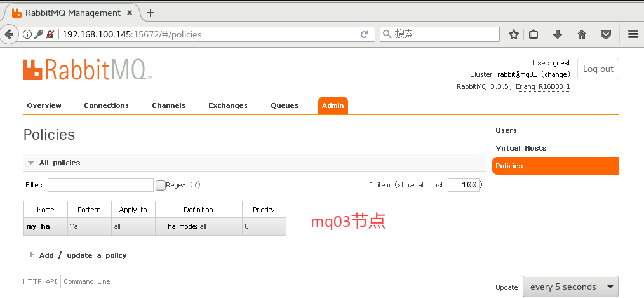Open the HTTP API link
Screen dimensions: 644x298
pos(40,281)
